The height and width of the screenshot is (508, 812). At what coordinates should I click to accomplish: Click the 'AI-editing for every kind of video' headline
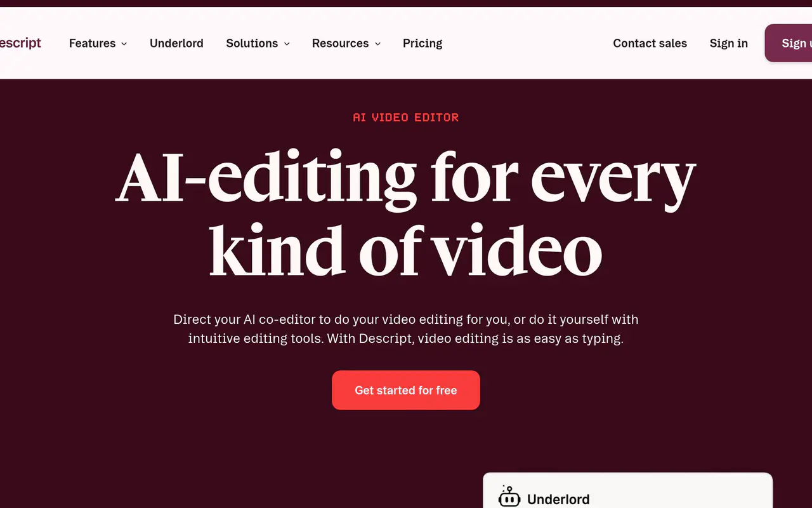pyautogui.click(x=406, y=215)
